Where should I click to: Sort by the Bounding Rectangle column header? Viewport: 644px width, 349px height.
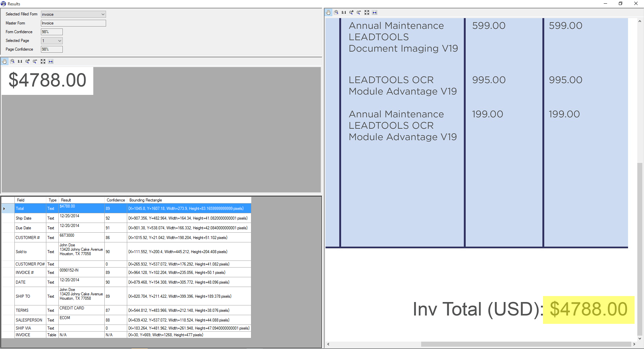click(x=189, y=200)
